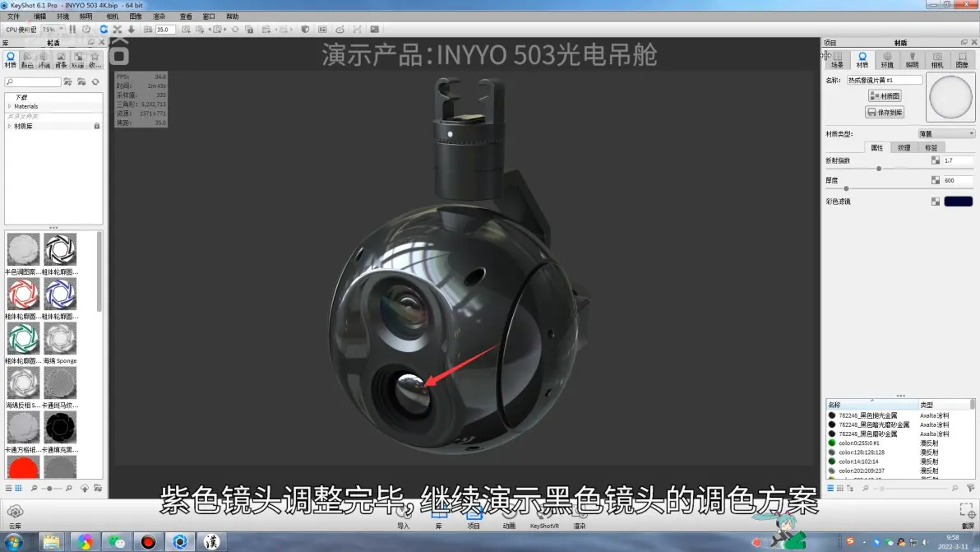Pause the real-time render

72,30
